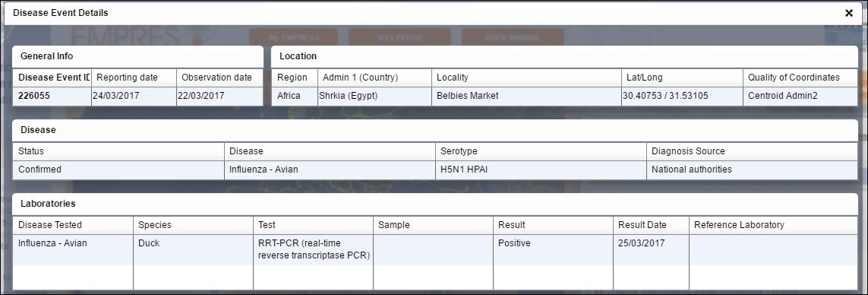
Task: Click the RRT-PCR test cell
Action: click(314, 249)
